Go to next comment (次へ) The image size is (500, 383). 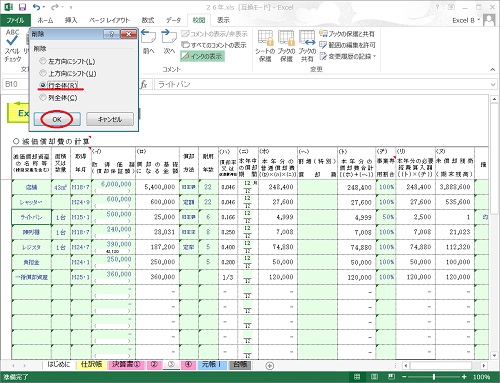click(x=169, y=42)
